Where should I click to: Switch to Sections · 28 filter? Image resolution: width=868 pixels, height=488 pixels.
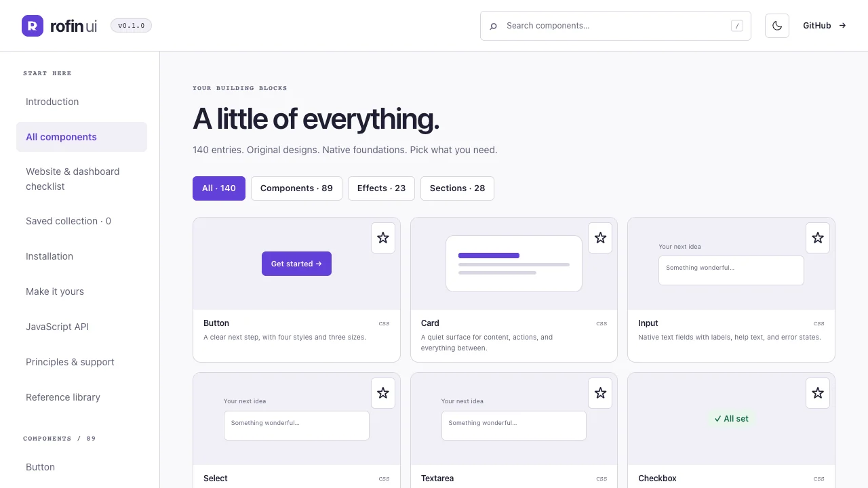pos(457,188)
